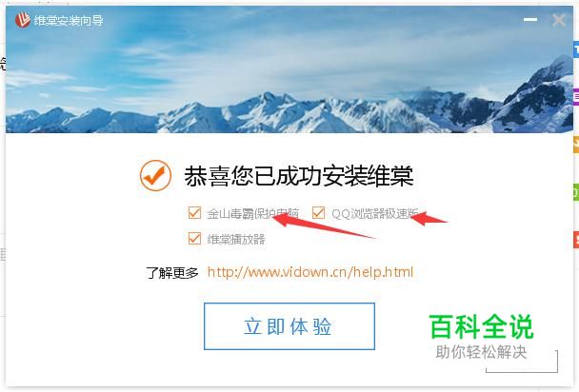Click the 了解更多 label
Screen dimensions: 579x392
click(172, 273)
